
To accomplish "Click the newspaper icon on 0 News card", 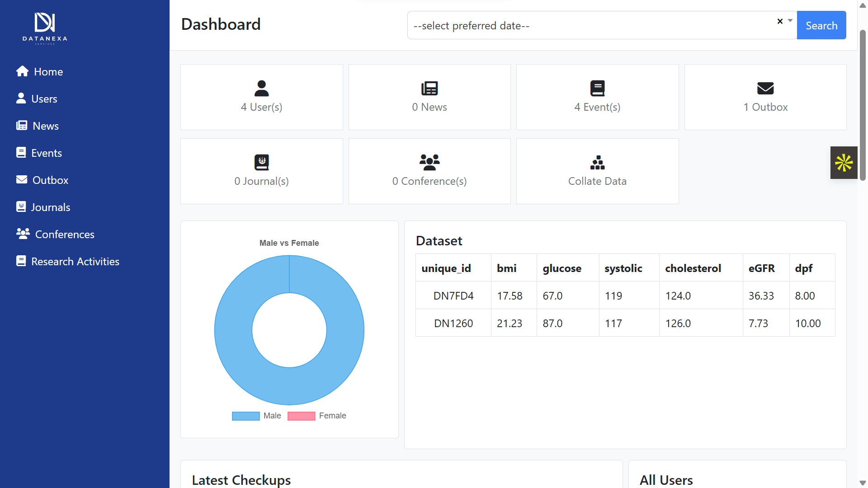I will (x=429, y=88).
